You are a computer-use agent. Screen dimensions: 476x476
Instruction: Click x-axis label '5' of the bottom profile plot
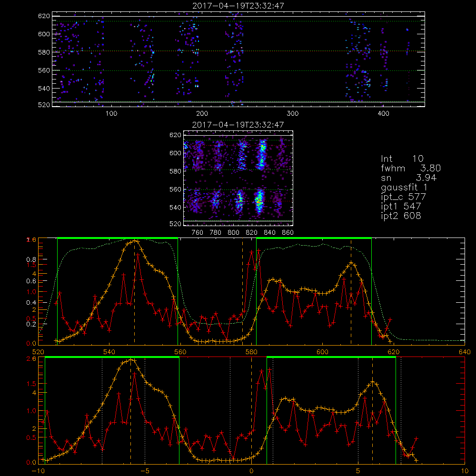(x=358, y=471)
